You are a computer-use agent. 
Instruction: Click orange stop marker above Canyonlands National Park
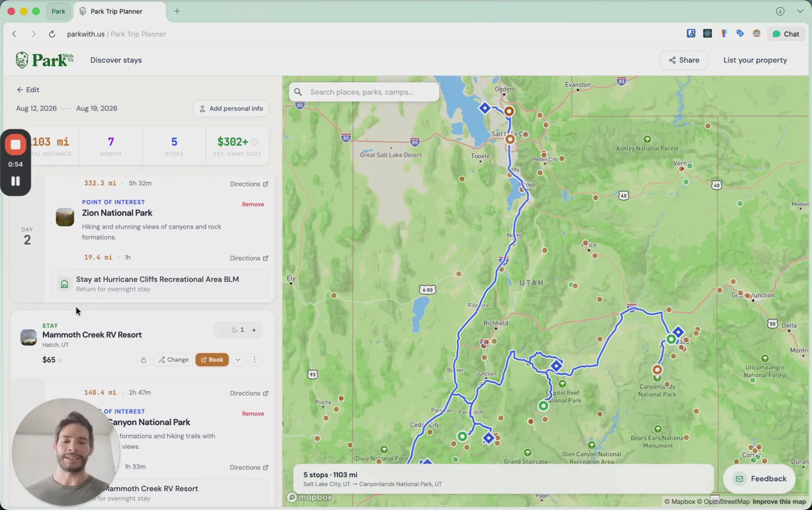pyautogui.click(x=657, y=370)
